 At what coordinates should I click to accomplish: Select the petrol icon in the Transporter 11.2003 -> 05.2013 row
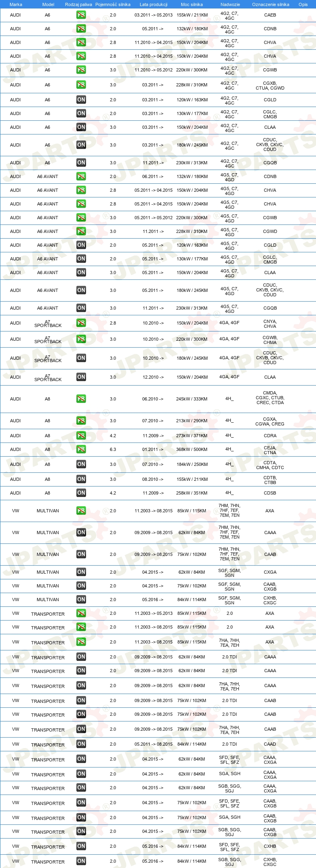pyautogui.click(x=81, y=613)
